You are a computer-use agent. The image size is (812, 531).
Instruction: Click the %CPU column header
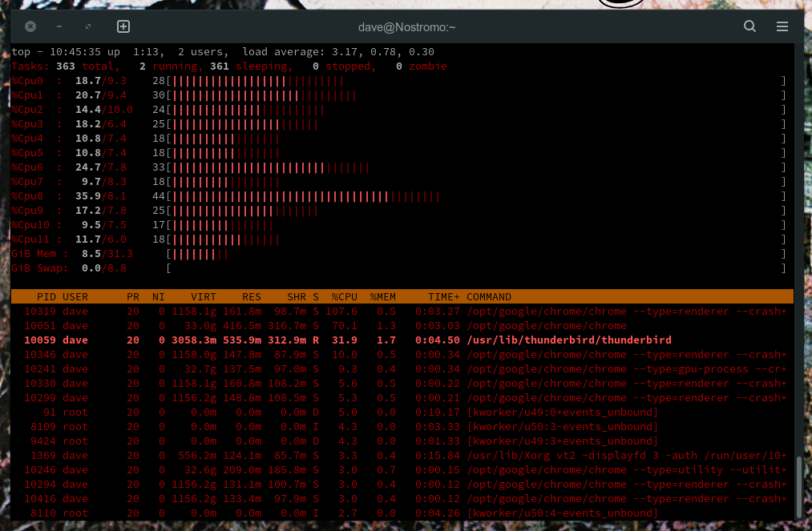point(345,297)
